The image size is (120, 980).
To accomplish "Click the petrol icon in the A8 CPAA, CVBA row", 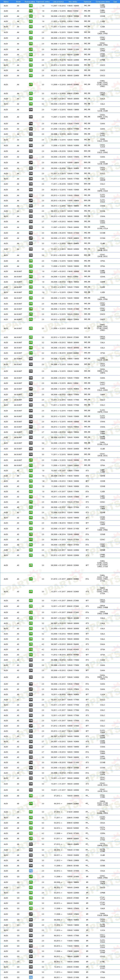I will pos(31,796).
